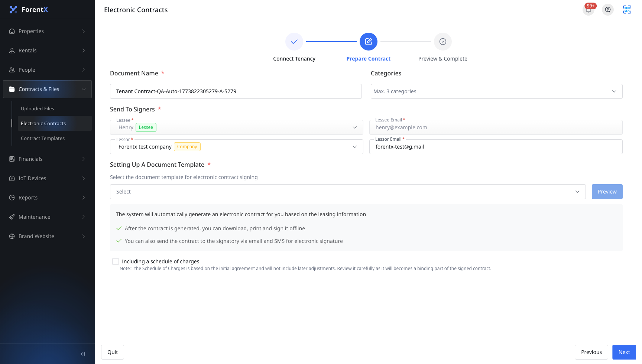Click the Preview template button
Screen dimensions: 642x364
[x=607, y=192]
